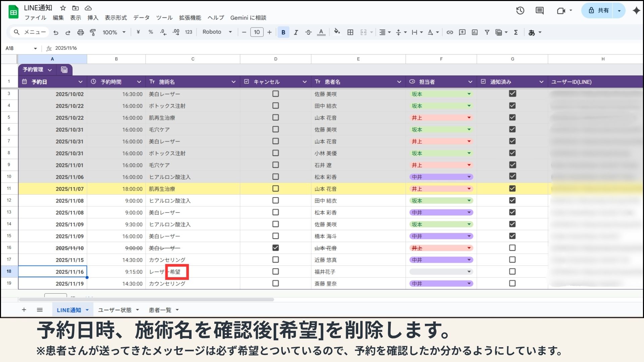Click the create filter icon

(x=487, y=32)
